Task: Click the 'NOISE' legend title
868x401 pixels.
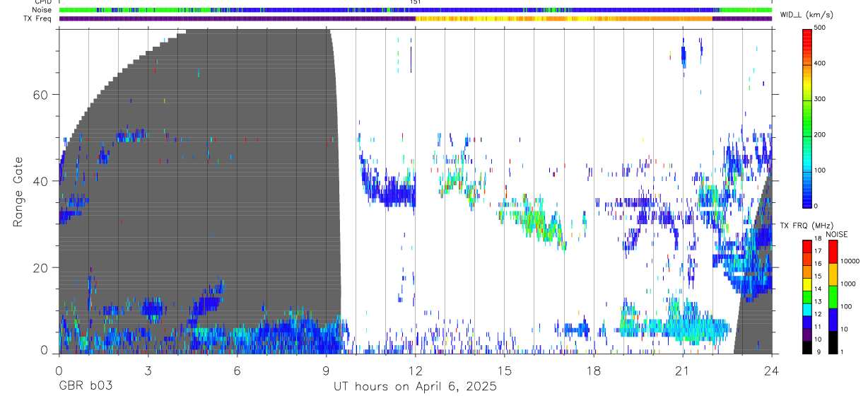Action: tap(836, 234)
